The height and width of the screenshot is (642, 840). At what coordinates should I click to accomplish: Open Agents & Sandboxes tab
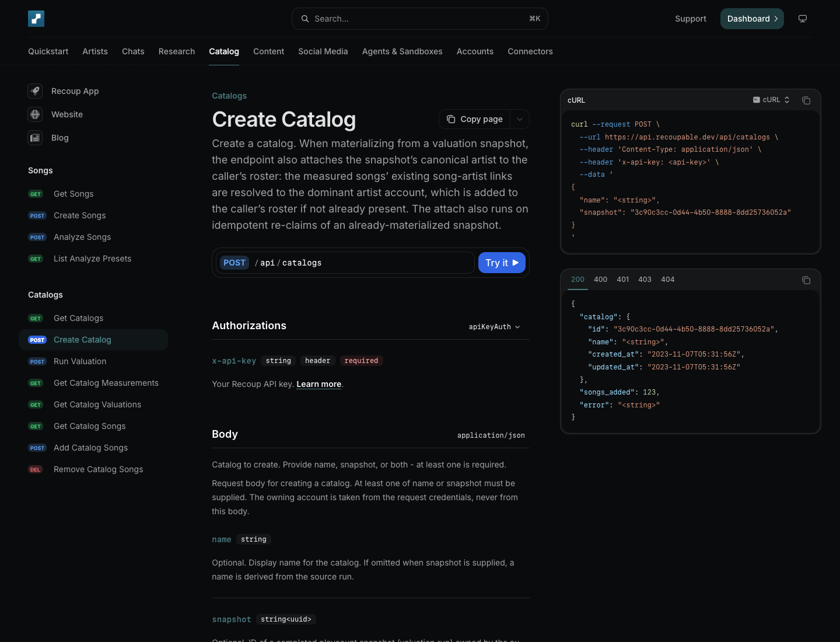[x=402, y=51]
